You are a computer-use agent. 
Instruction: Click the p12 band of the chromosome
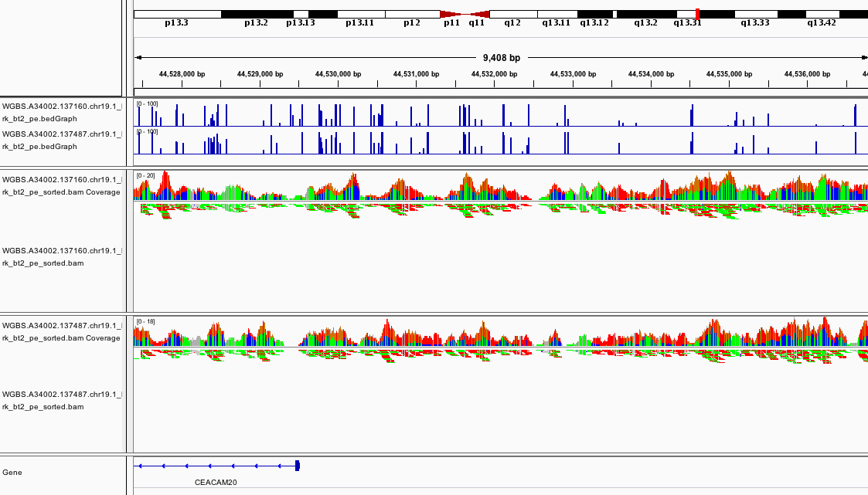pyautogui.click(x=411, y=14)
